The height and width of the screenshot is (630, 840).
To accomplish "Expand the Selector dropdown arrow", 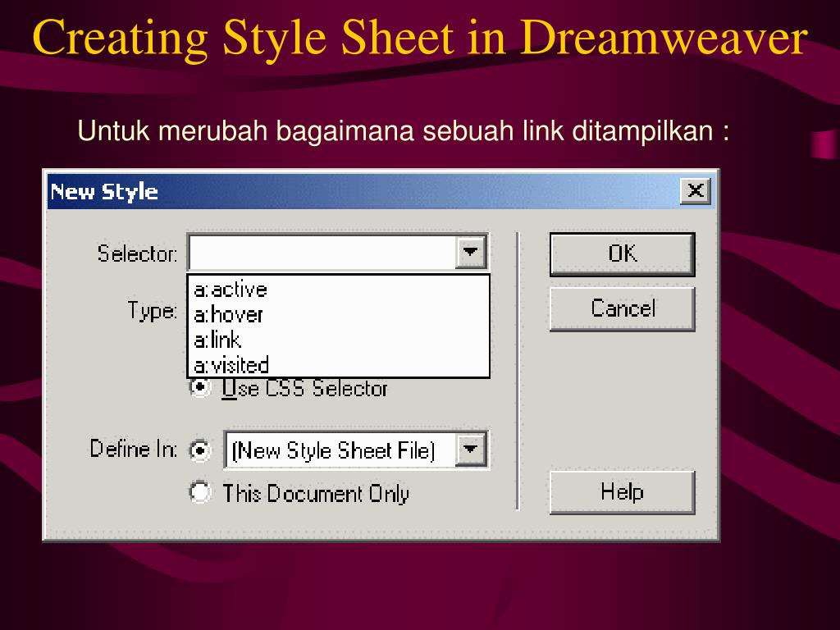I will click(470, 253).
